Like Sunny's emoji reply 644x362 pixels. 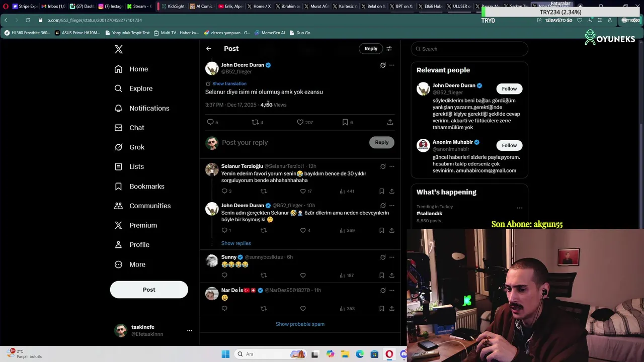(303, 275)
